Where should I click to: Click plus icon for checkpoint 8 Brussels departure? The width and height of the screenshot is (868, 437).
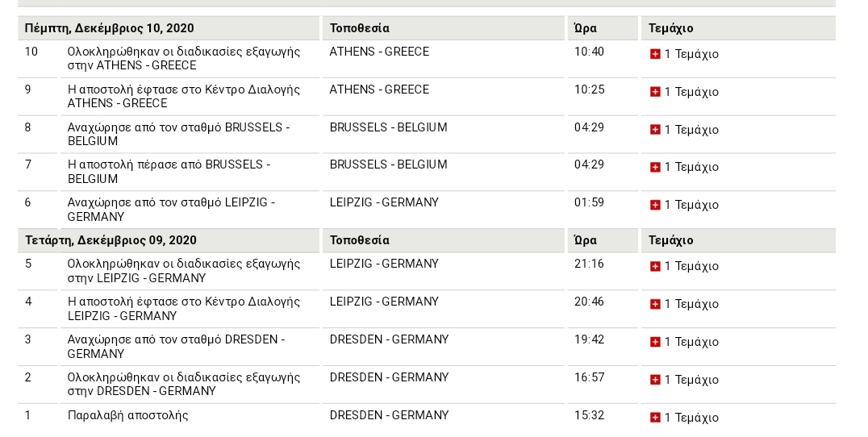(x=655, y=130)
